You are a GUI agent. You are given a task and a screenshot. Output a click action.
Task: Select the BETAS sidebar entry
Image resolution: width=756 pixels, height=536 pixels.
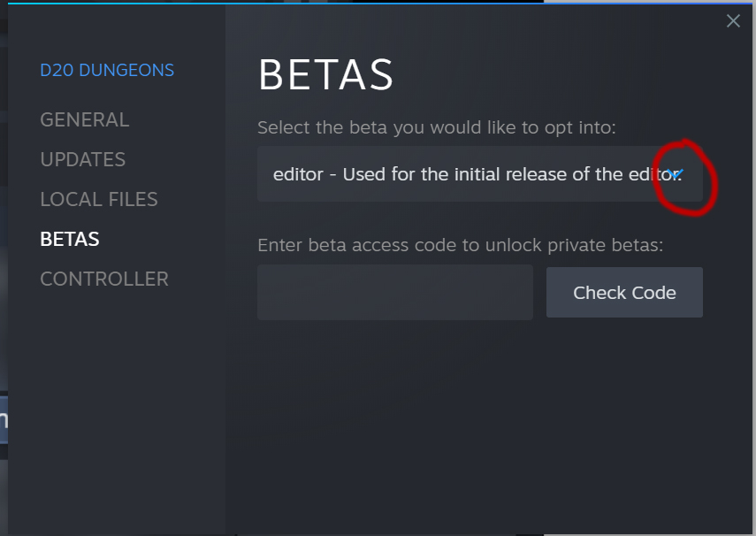point(70,240)
